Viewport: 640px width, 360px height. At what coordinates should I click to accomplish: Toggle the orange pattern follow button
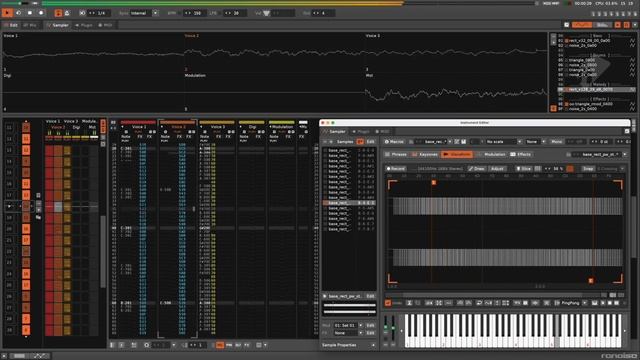point(58,13)
